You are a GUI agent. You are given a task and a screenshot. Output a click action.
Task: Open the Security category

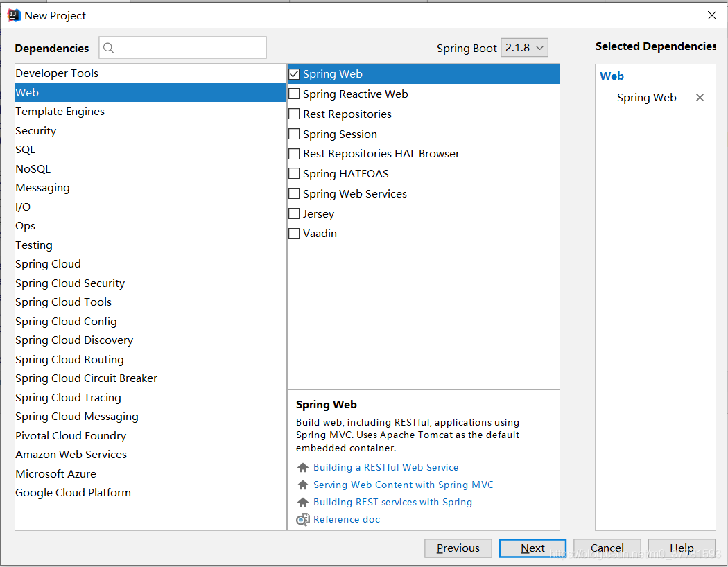pyautogui.click(x=150, y=131)
